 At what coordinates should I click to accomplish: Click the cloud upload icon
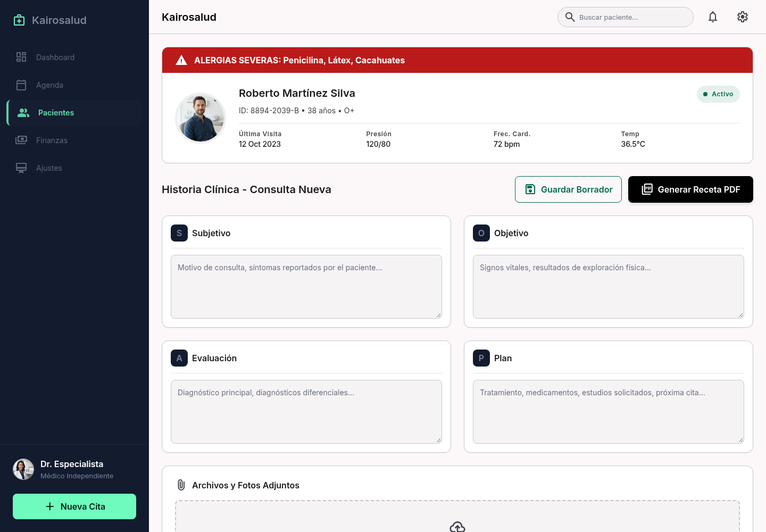tap(457, 527)
